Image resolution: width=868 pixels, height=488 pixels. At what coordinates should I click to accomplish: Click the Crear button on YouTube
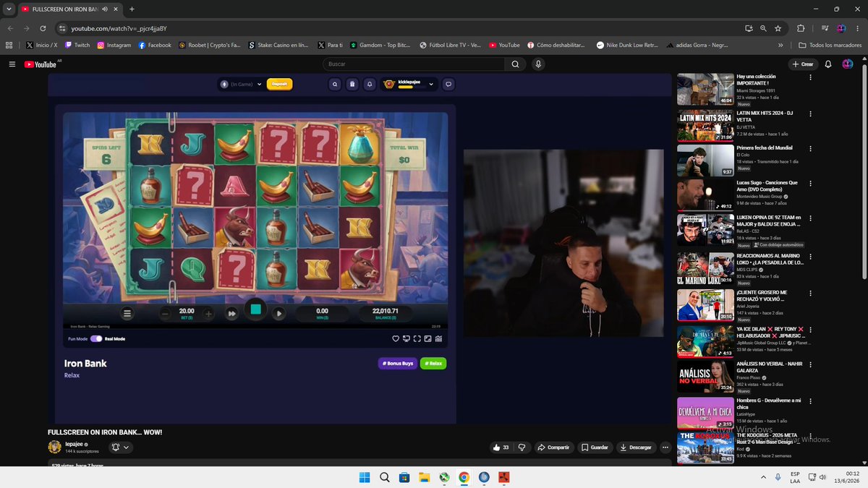[803, 64]
